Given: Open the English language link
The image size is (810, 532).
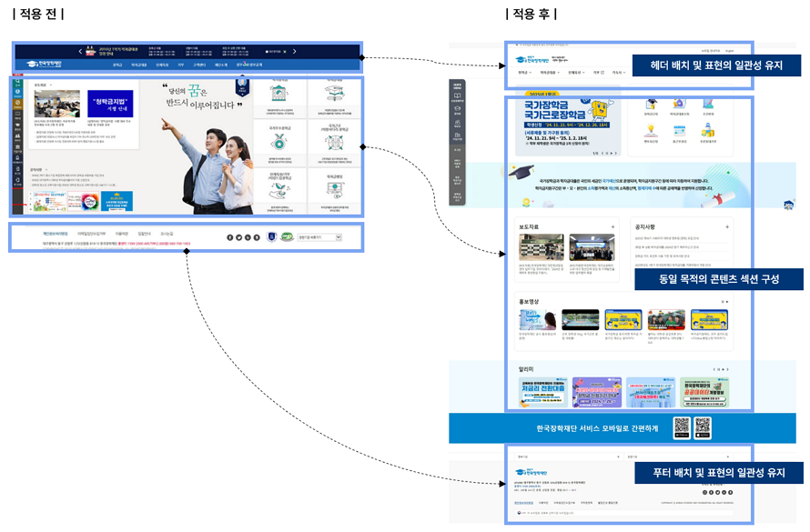Looking at the screenshot, I should (x=729, y=50).
